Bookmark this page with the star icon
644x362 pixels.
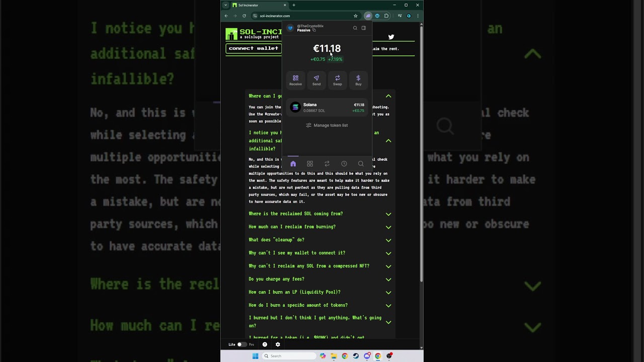[356, 16]
